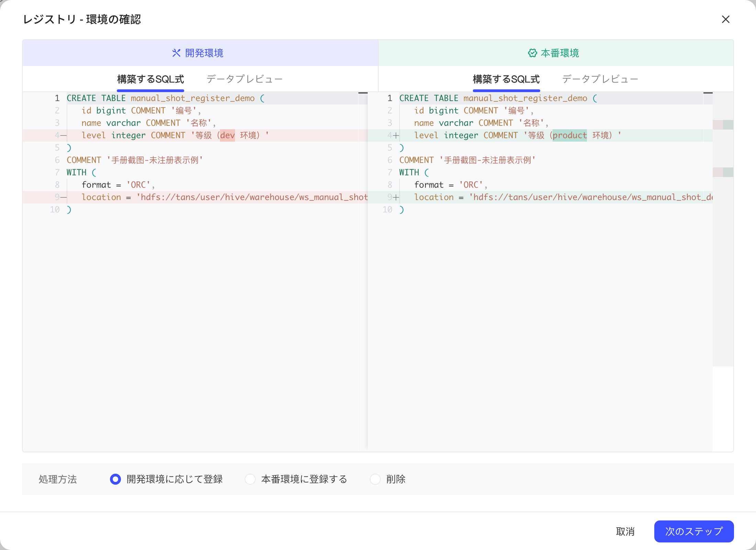
Task: Switch to データプレビュー tab in production pane
Action: click(600, 79)
